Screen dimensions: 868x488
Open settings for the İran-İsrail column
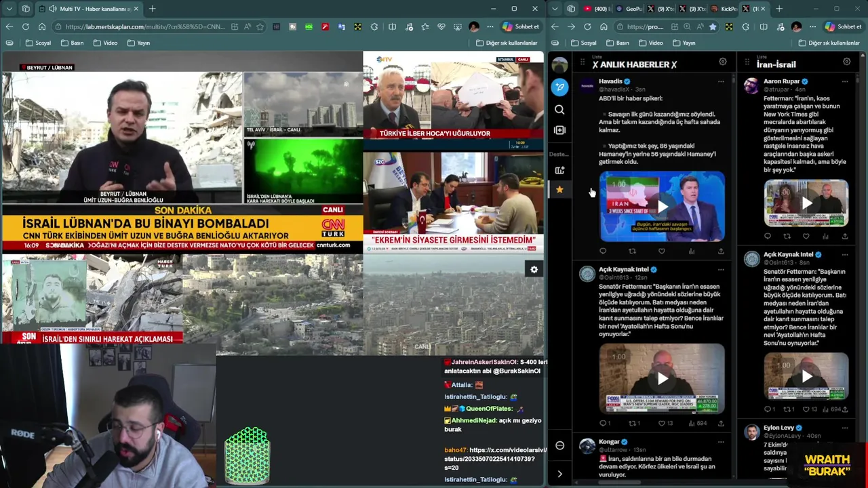[x=846, y=62]
